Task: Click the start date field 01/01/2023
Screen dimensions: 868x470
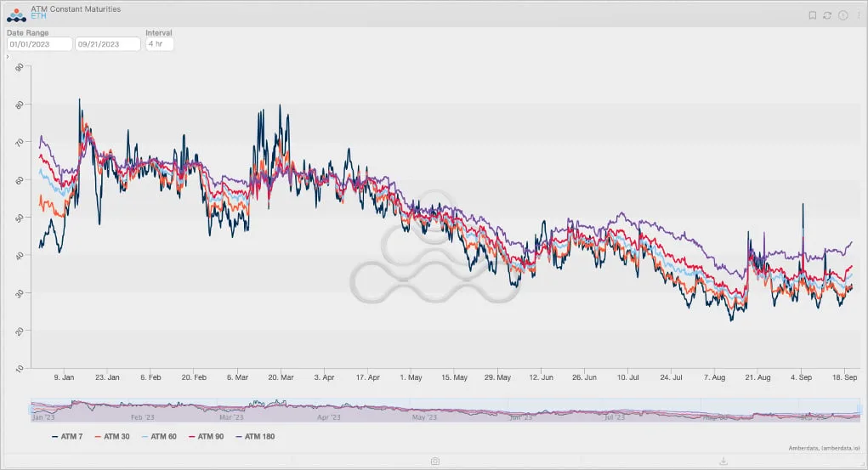Action: pyautogui.click(x=39, y=43)
